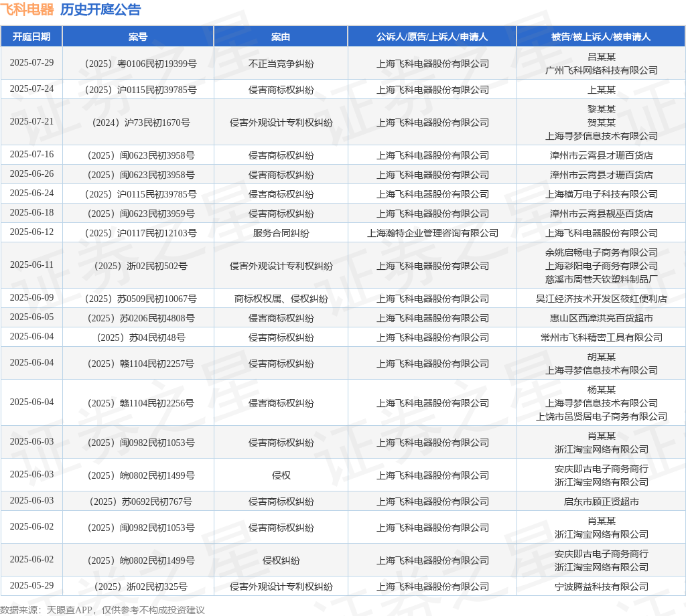Click defendant 吕某某
This screenshot has width=686, height=616.
click(x=601, y=57)
